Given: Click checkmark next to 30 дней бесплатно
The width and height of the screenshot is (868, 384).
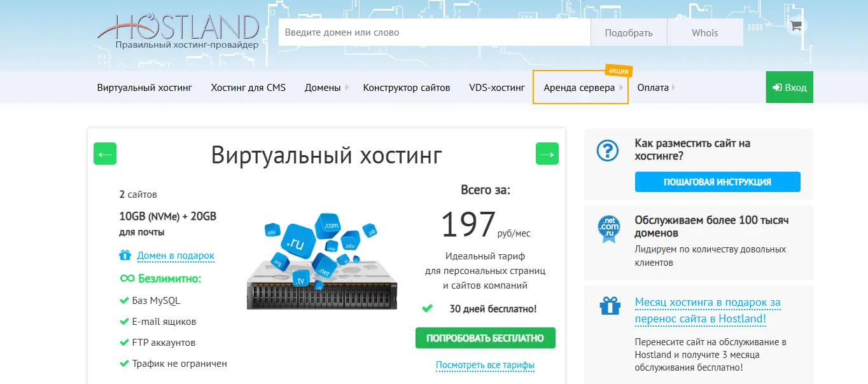Looking at the screenshot, I should [427, 309].
